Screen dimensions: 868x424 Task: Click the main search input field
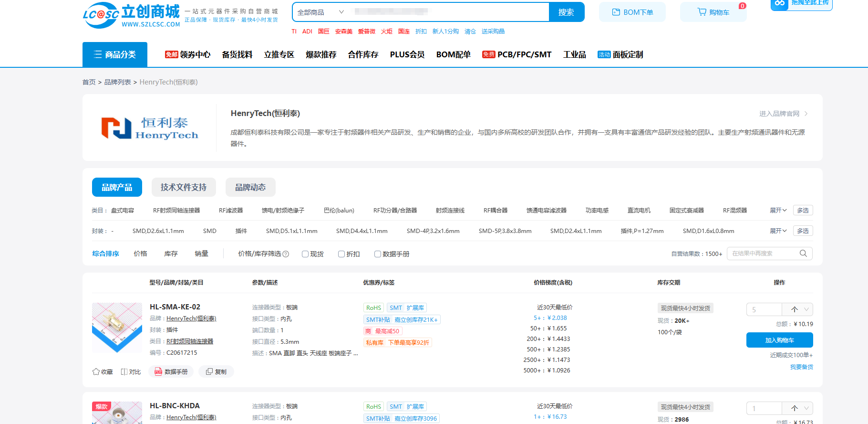(449, 12)
